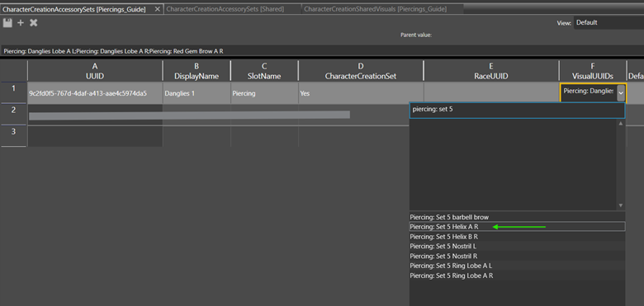Click the piercing: set 5 search field
644x306 pixels.
pos(517,110)
